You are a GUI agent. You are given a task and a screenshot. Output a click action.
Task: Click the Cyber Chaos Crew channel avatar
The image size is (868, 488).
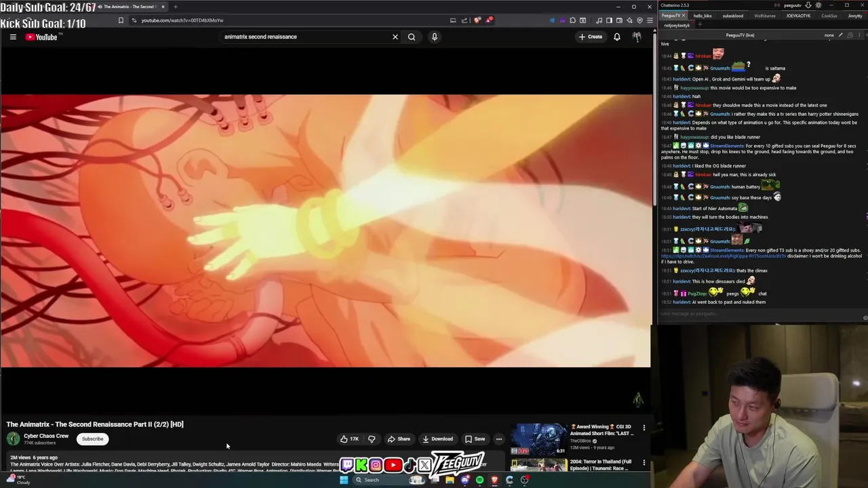pos(13,439)
